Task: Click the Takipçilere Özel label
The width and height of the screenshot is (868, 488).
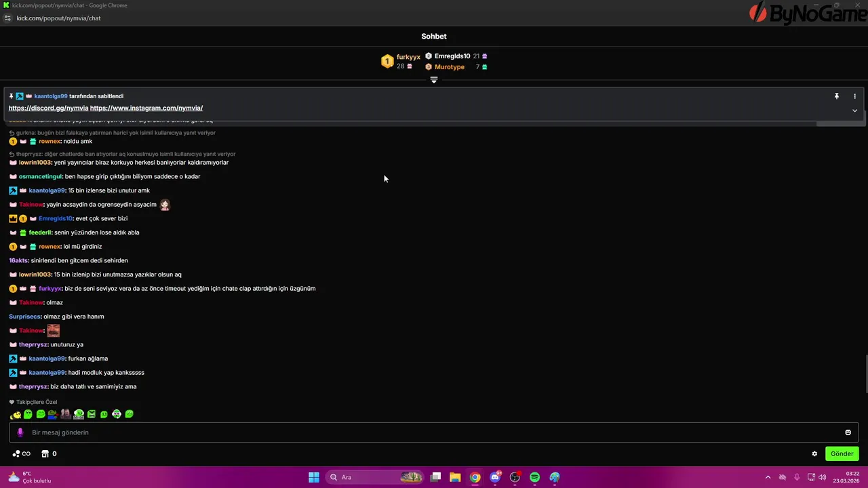Action: click(37, 402)
